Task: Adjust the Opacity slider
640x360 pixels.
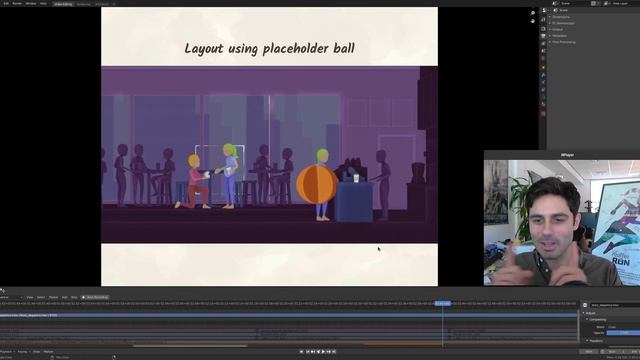Action: pos(623,333)
